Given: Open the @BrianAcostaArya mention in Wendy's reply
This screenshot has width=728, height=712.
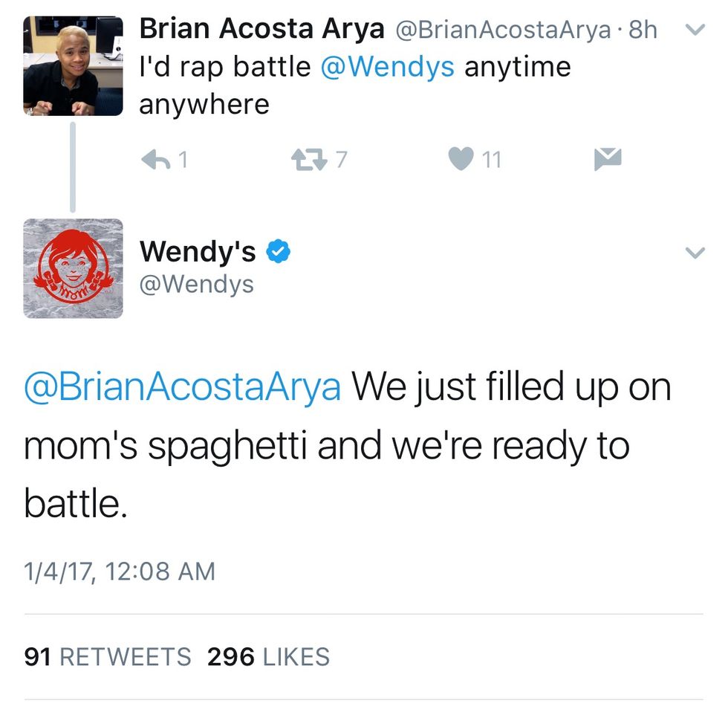Looking at the screenshot, I should point(183,387).
